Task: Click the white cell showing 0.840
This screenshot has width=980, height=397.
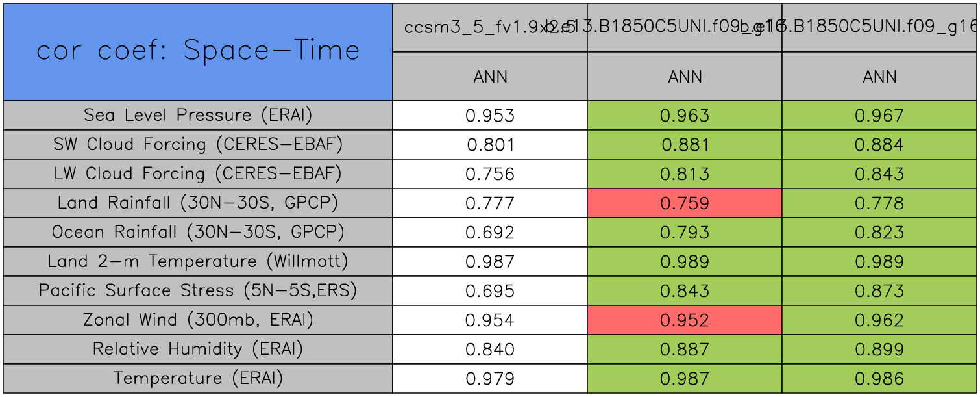Action: [x=490, y=350]
